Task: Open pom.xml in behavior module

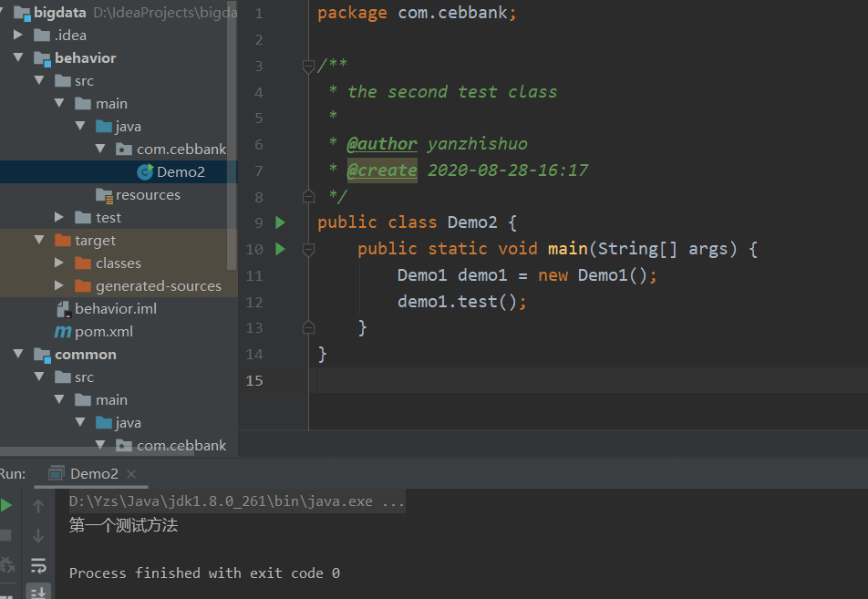Action: point(104,332)
